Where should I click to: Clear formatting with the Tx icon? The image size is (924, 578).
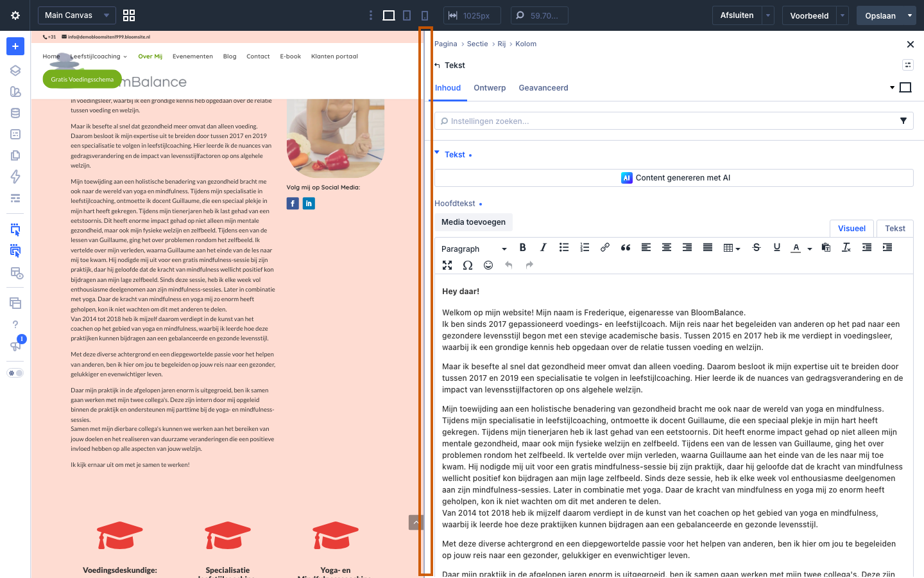[x=846, y=248]
